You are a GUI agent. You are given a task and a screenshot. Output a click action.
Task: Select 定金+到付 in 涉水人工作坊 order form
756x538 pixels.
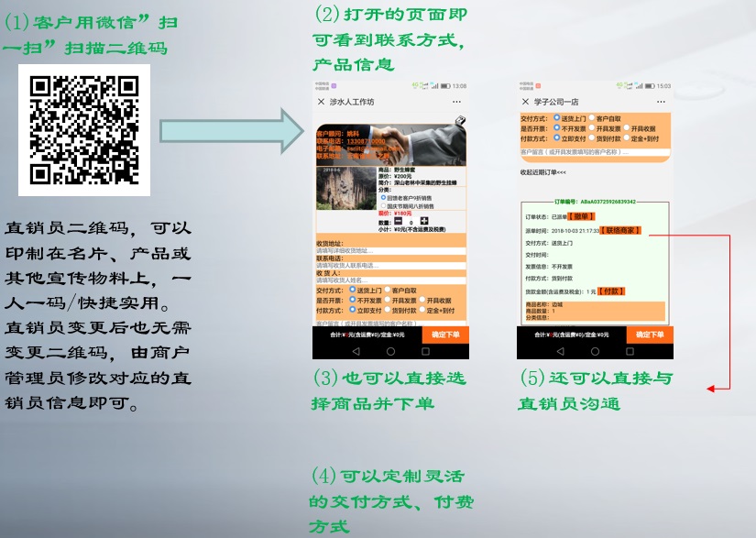(422, 310)
